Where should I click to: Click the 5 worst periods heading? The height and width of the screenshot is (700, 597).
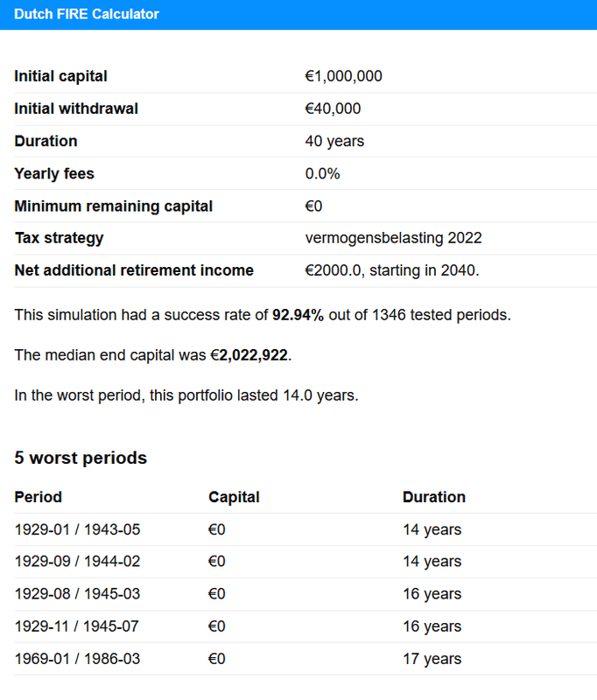pyautogui.click(x=81, y=458)
